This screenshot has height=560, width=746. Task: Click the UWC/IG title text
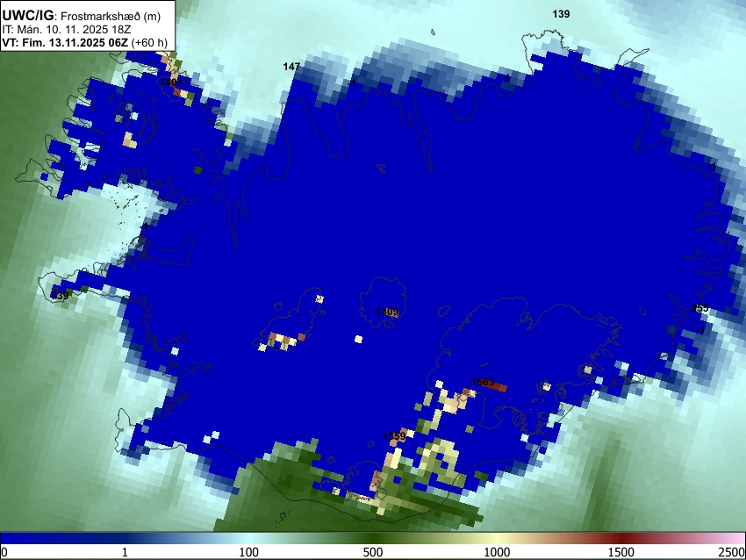tap(27, 16)
